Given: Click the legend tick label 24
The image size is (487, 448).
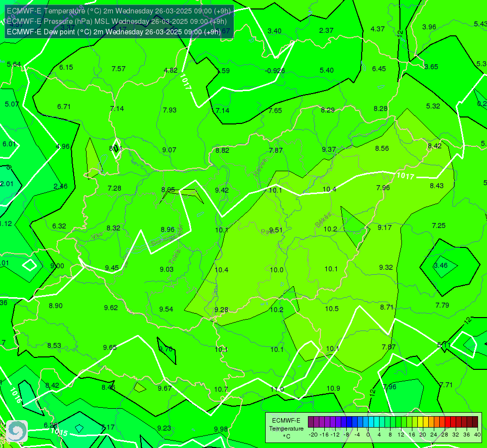Looking at the screenshot, I should click(434, 435).
